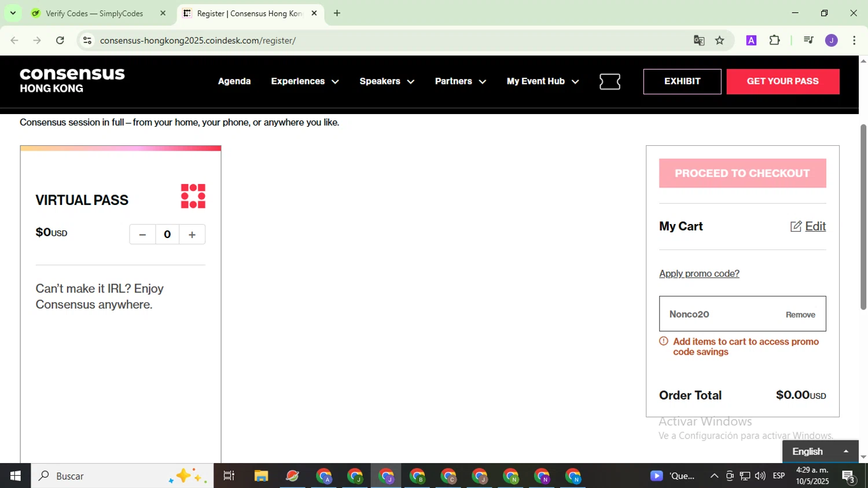Image resolution: width=868 pixels, height=488 pixels.
Task: Open the Chrome profile avatar J
Action: [832, 41]
